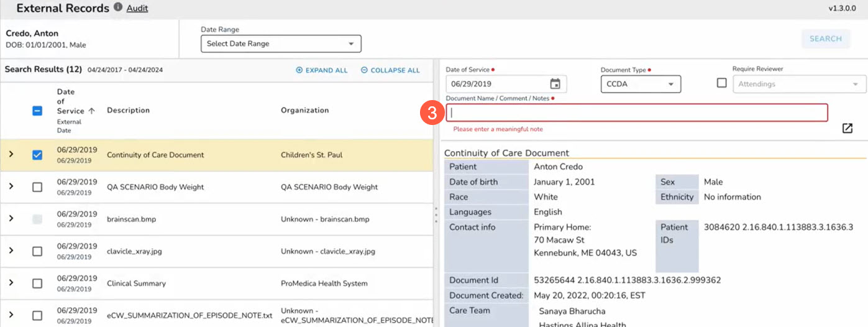This screenshot has height=327, width=868.
Task: Click the SEARCH button
Action: click(x=825, y=39)
